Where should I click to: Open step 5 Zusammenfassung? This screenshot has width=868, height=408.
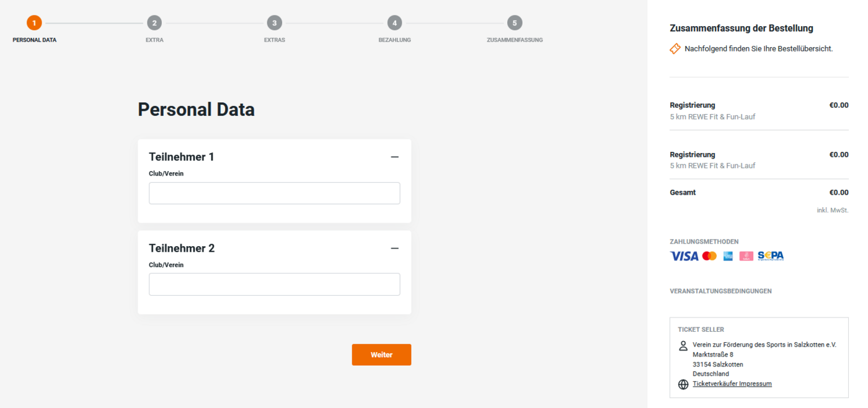point(514,23)
